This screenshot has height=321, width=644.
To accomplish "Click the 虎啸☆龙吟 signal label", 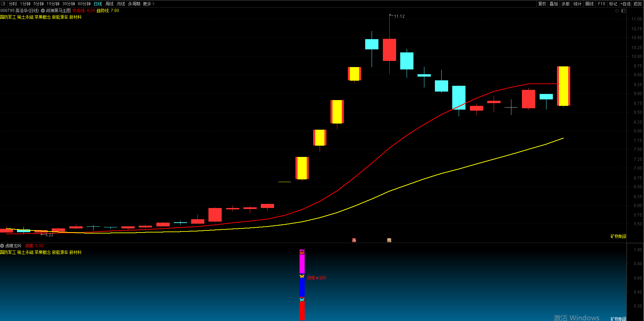I will point(317,278).
